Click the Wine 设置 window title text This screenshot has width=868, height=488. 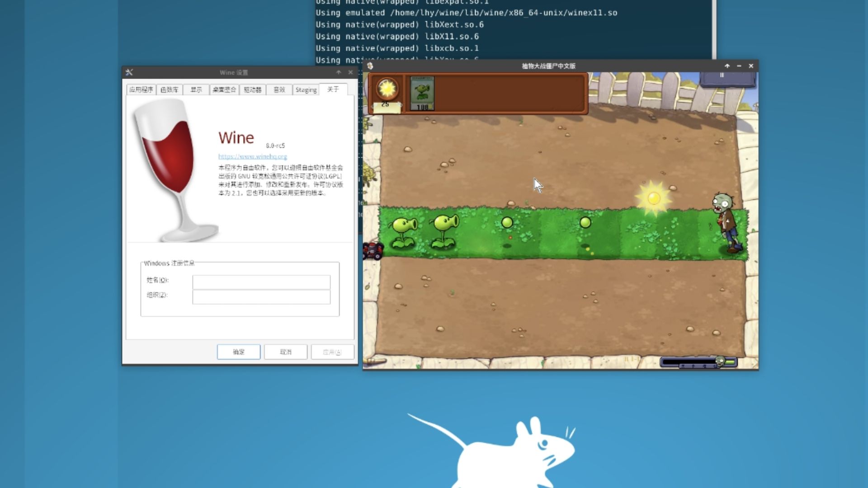point(234,72)
